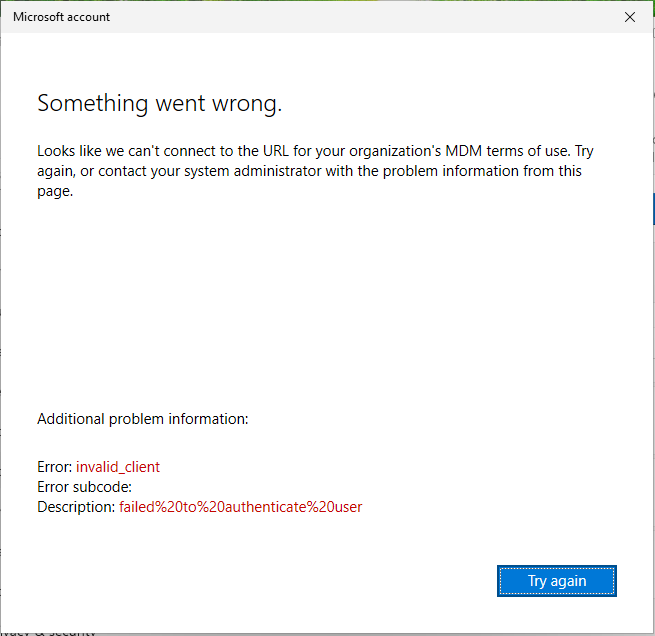Select the red invalid_client error code
This screenshot has width=655, height=636.
(118, 467)
